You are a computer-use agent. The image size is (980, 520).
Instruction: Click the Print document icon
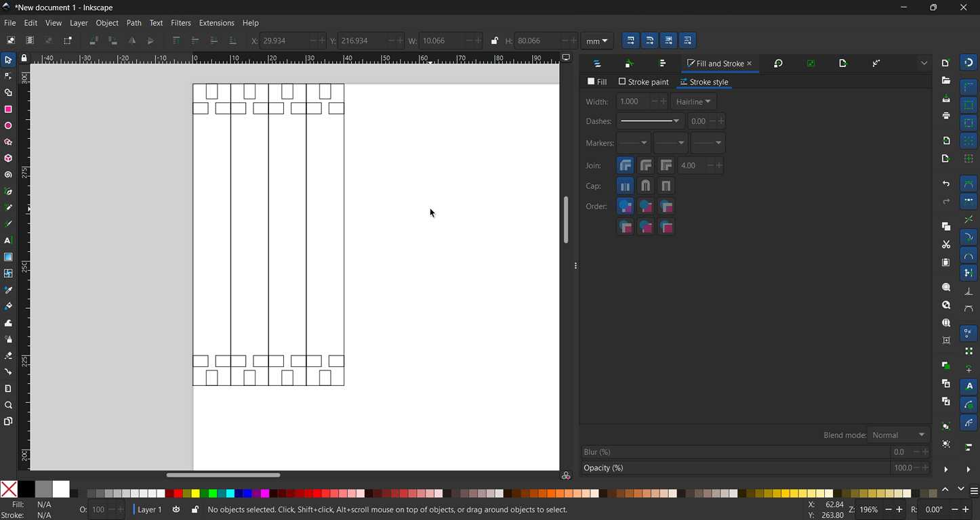click(946, 116)
